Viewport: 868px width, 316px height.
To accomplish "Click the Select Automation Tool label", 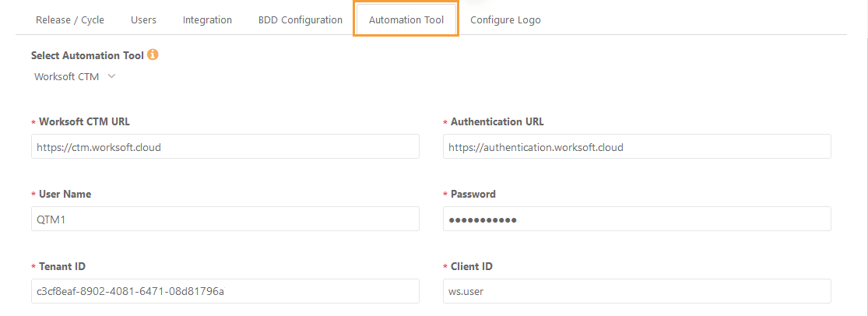I will pyautogui.click(x=87, y=55).
